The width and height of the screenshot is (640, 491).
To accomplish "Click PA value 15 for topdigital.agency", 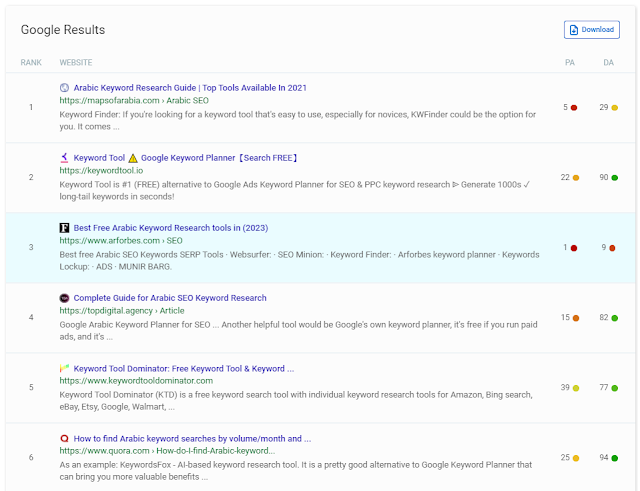I will [x=565, y=317].
